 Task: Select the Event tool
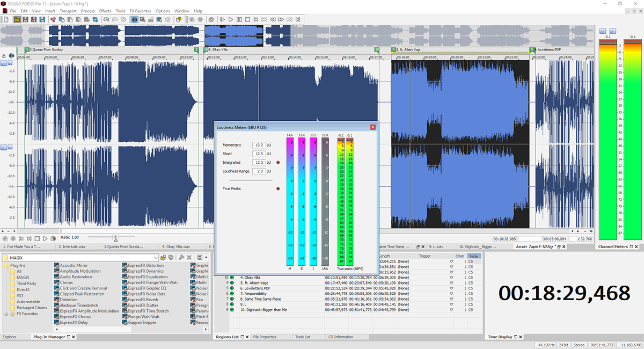(x=159, y=19)
